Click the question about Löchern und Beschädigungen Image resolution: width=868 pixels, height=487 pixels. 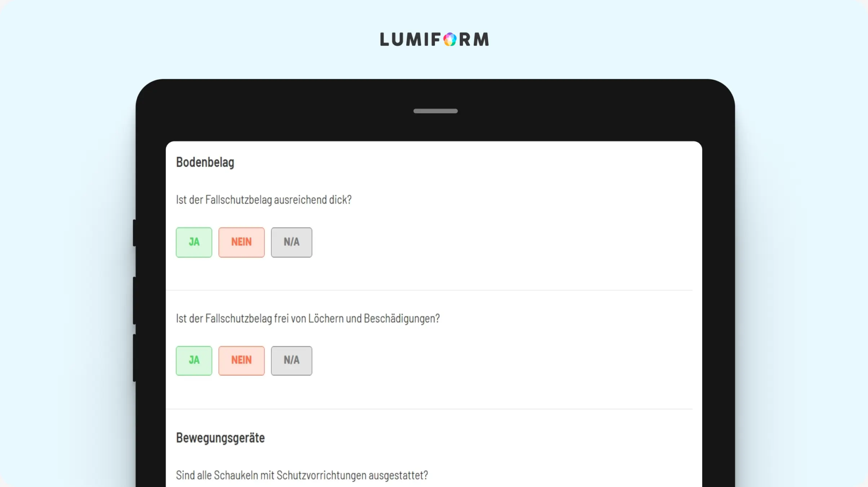pyautogui.click(x=308, y=319)
